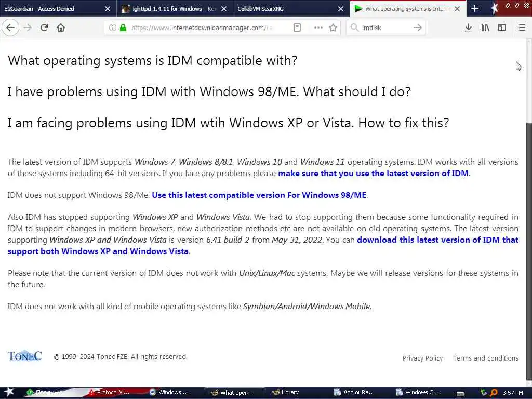532x399 pixels.
Task: Click 'Windows 11' italic text in paragraph
Action: 322,162
